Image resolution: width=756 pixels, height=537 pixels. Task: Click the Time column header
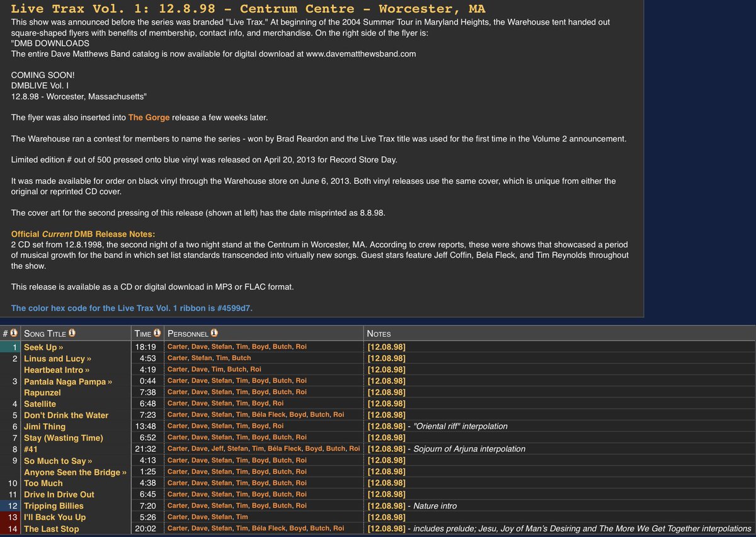142,333
